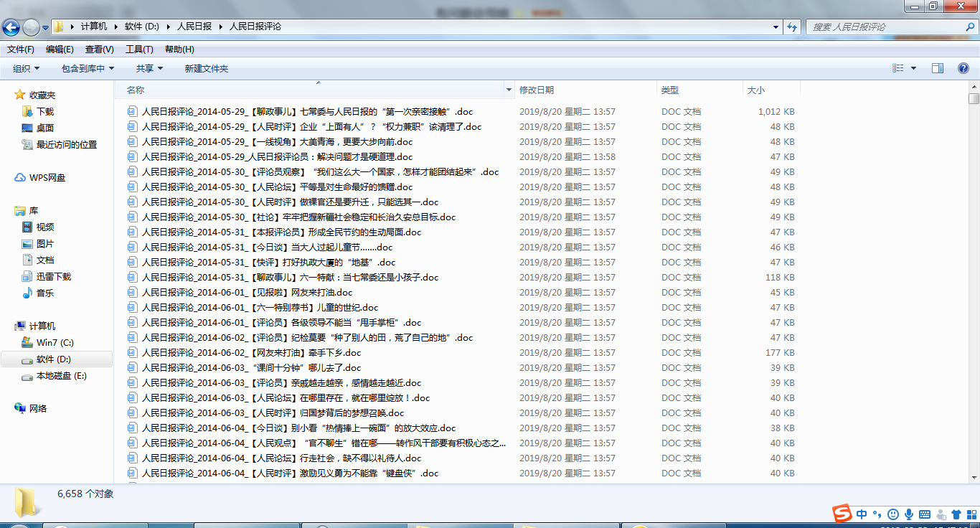Open the recent locations dropdown beside the Forward arrow
The width and height of the screenshot is (980, 528).
coord(45,28)
